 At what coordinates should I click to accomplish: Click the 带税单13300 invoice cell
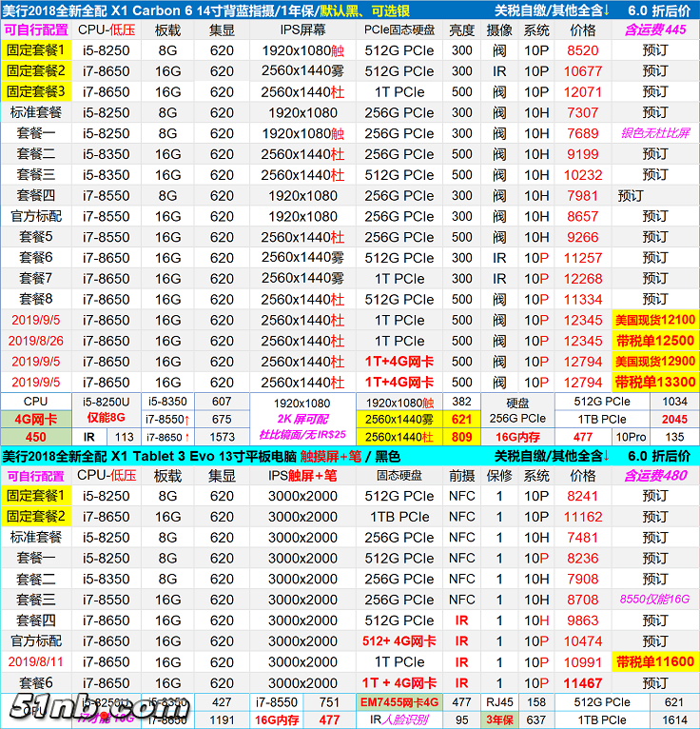click(654, 383)
